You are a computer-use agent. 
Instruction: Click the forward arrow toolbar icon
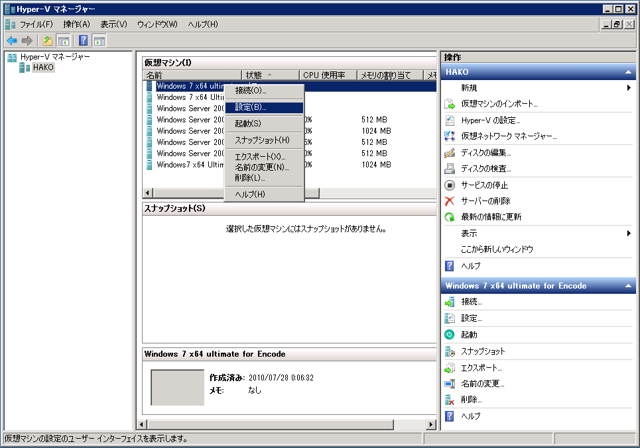coord(27,40)
